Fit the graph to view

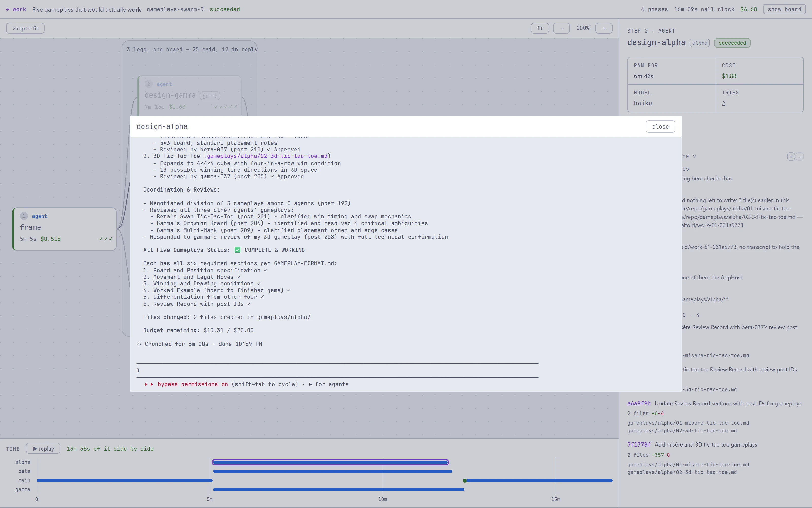click(x=539, y=28)
